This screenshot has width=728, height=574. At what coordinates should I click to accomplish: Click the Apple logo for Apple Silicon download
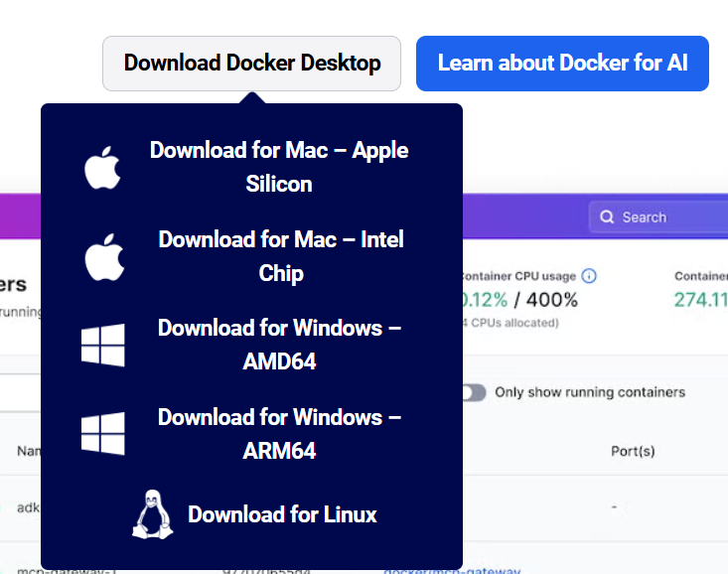(x=102, y=168)
